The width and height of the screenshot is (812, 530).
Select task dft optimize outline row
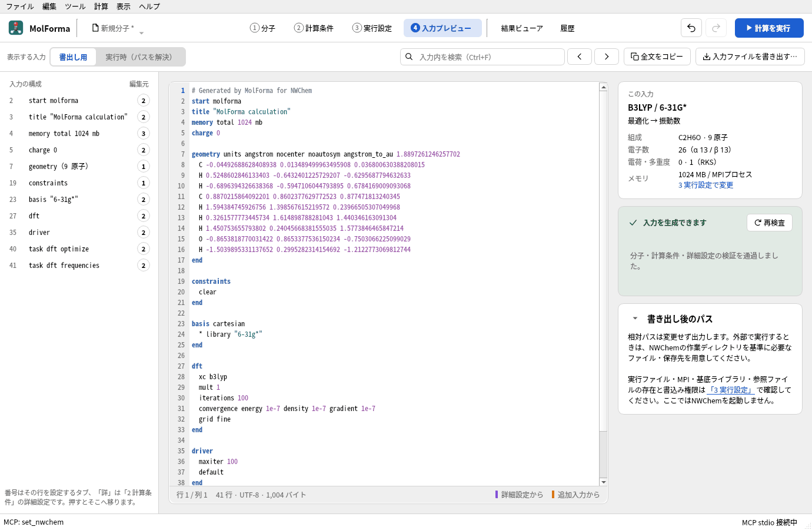pos(79,249)
